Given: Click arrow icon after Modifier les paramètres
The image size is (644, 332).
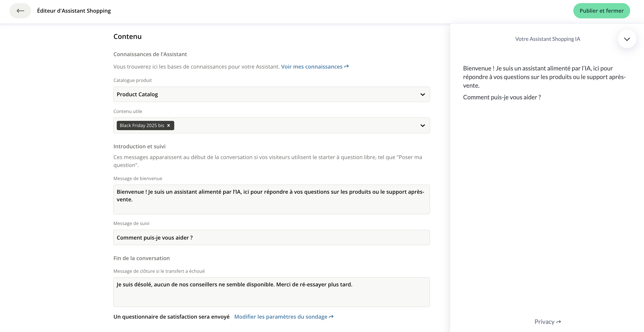Looking at the screenshot, I should (x=331, y=316).
